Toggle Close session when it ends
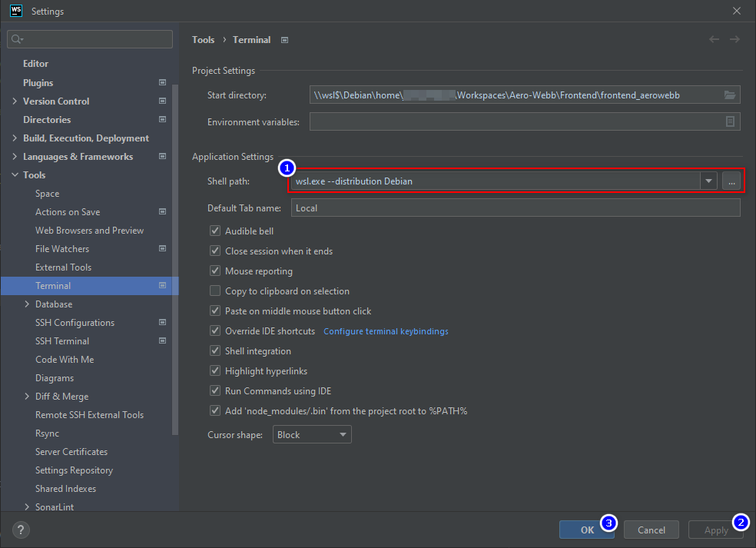The height and width of the screenshot is (548, 756). [x=215, y=251]
